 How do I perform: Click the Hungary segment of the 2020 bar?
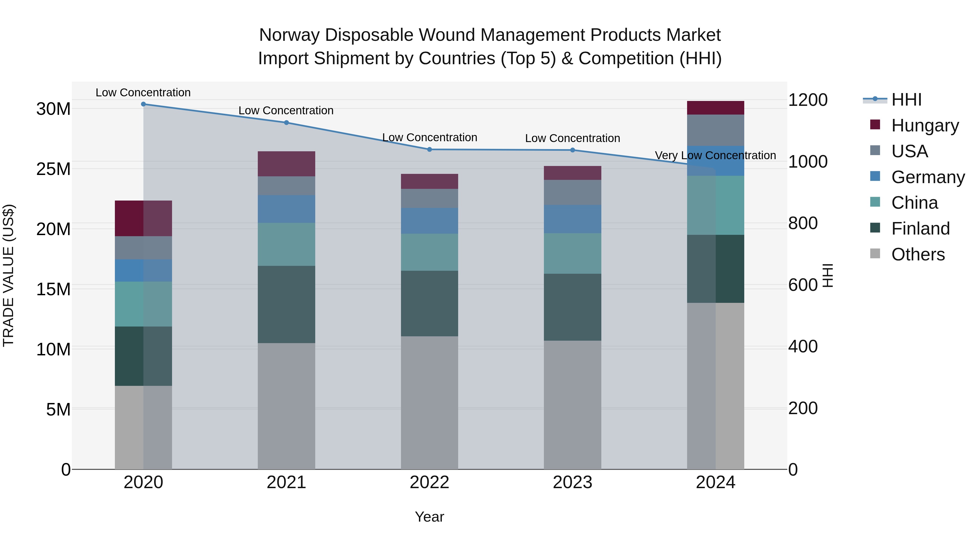143,219
